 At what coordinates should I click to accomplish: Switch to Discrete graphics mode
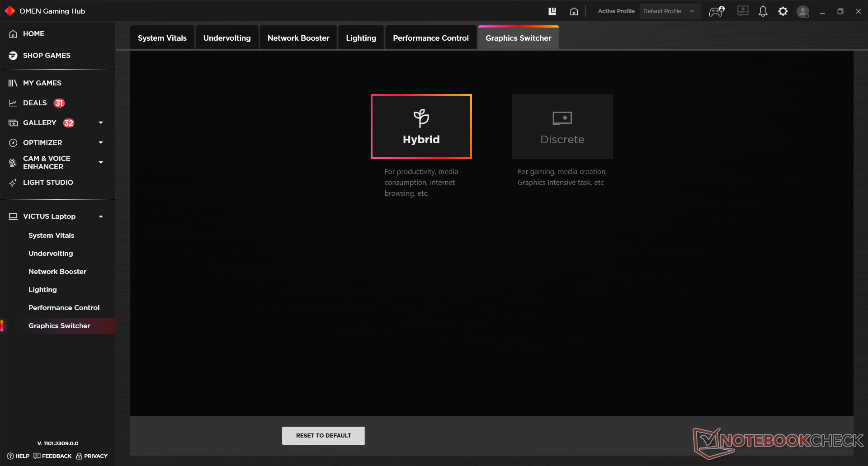point(562,127)
